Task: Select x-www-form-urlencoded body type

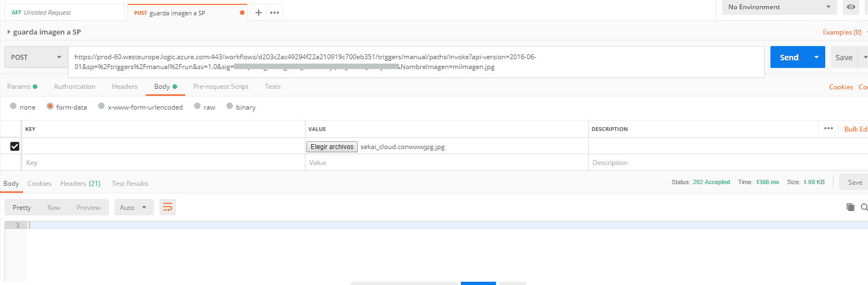Action: [101, 106]
